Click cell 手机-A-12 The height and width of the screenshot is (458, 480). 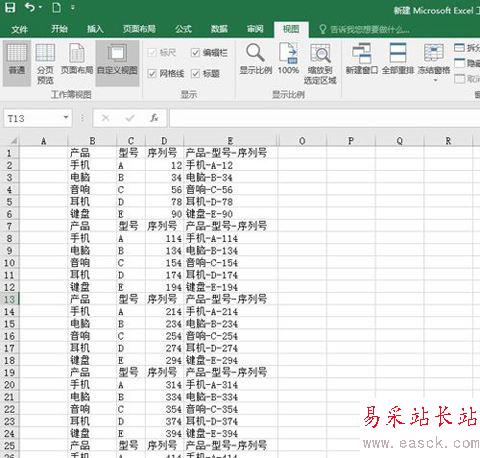[x=230, y=165]
